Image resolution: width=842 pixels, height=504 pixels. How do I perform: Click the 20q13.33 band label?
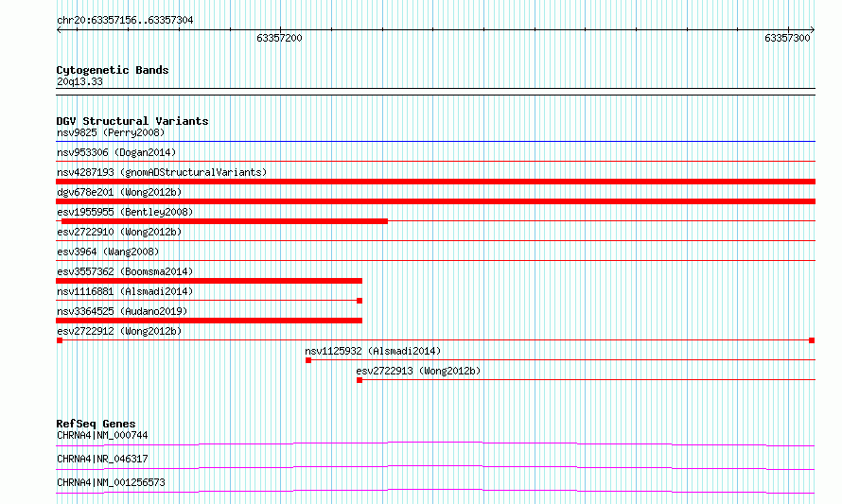click(x=79, y=82)
